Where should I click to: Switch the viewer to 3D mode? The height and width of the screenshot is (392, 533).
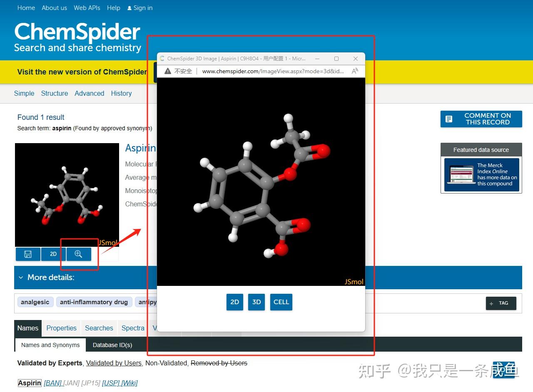257,302
